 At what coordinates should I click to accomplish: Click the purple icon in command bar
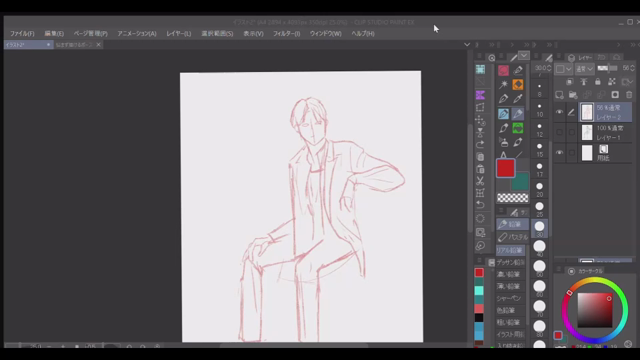[480, 95]
